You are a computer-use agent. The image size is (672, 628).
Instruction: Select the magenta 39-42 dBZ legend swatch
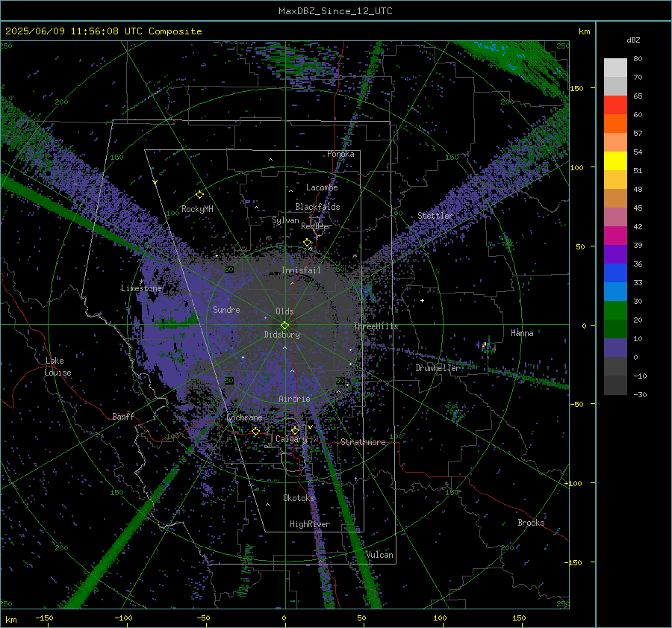click(615, 236)
